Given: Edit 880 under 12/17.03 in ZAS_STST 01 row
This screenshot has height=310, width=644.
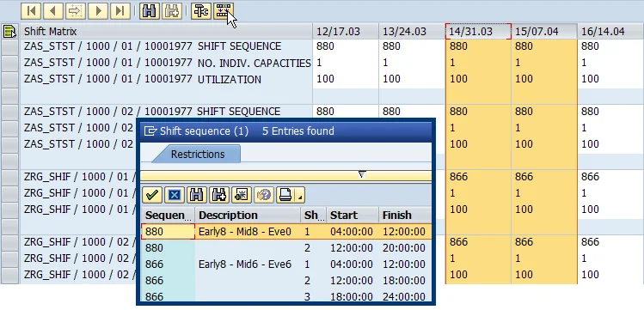Looking at the screenshot, I should click(x=346, y=46).
